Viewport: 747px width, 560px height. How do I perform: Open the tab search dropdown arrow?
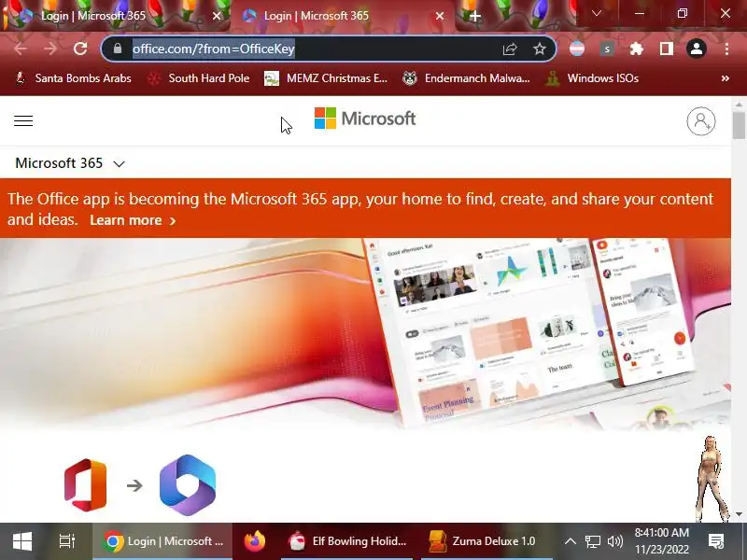tap(597, 13)
